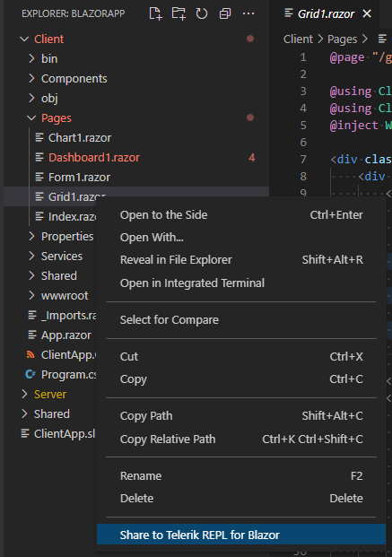
Task: Click the file icon in the breadcrumb
Action: coord(382,39)
